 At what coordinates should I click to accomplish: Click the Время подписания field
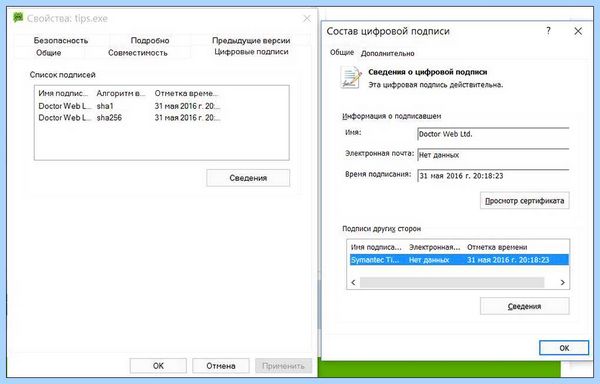pos(493,176)
